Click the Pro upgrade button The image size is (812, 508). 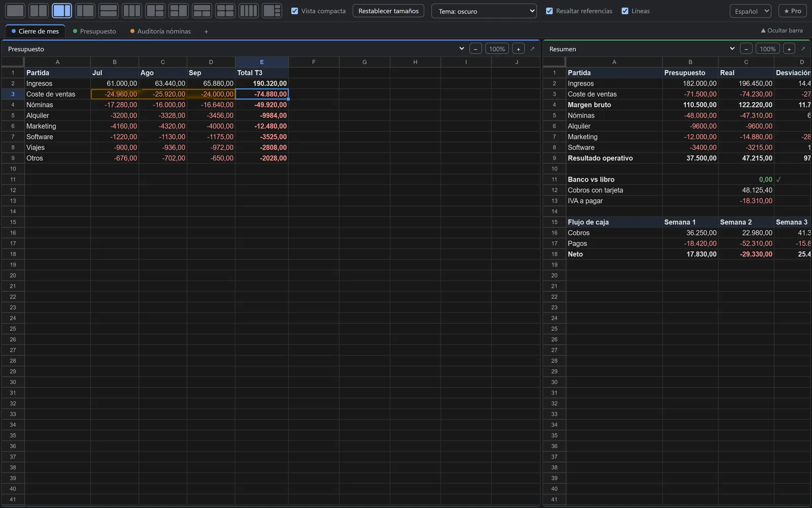tap(792, 11)
